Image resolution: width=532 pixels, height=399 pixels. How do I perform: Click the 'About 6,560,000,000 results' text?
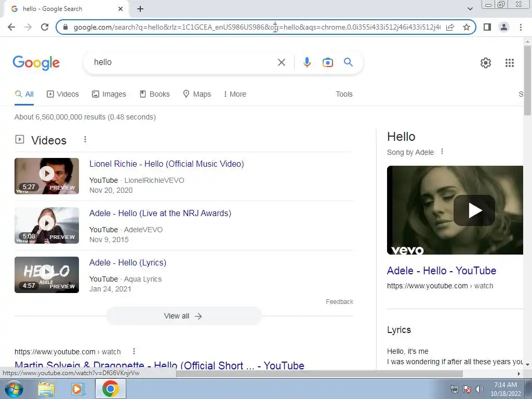click(x=85, y=117)
